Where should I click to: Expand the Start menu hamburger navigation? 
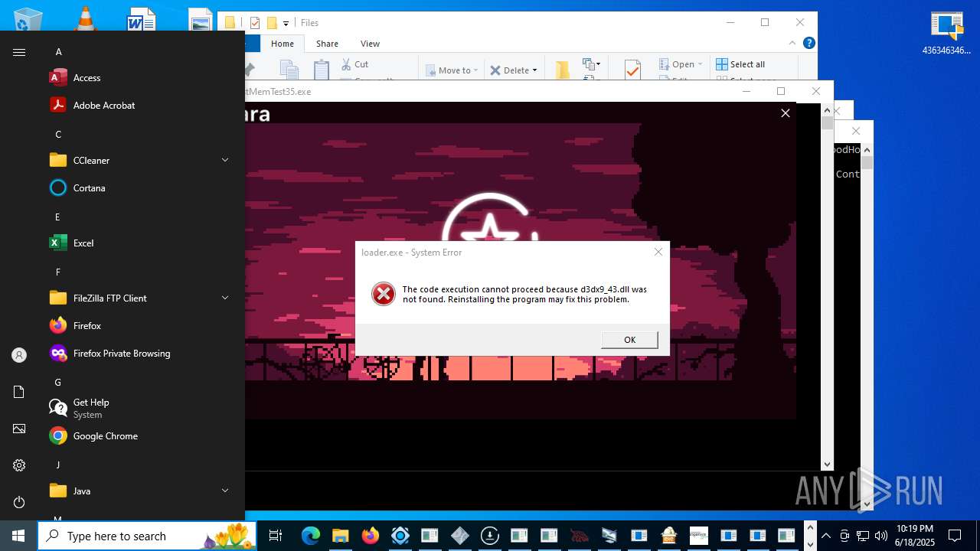19,52
